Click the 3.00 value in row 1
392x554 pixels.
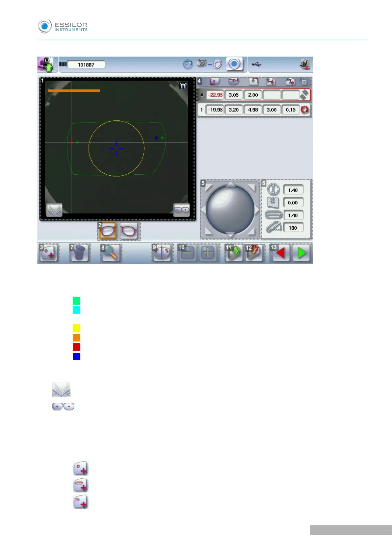272,110
